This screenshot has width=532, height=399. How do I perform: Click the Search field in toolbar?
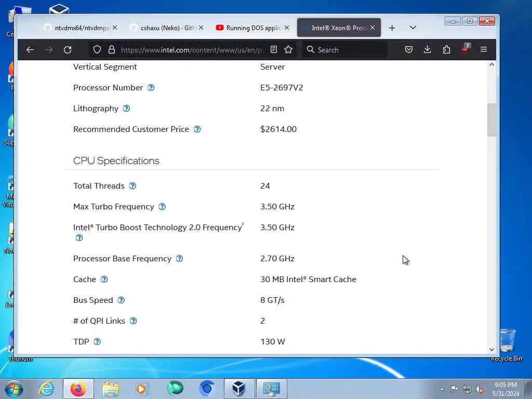pyautogui.click(x=344, y=50)
